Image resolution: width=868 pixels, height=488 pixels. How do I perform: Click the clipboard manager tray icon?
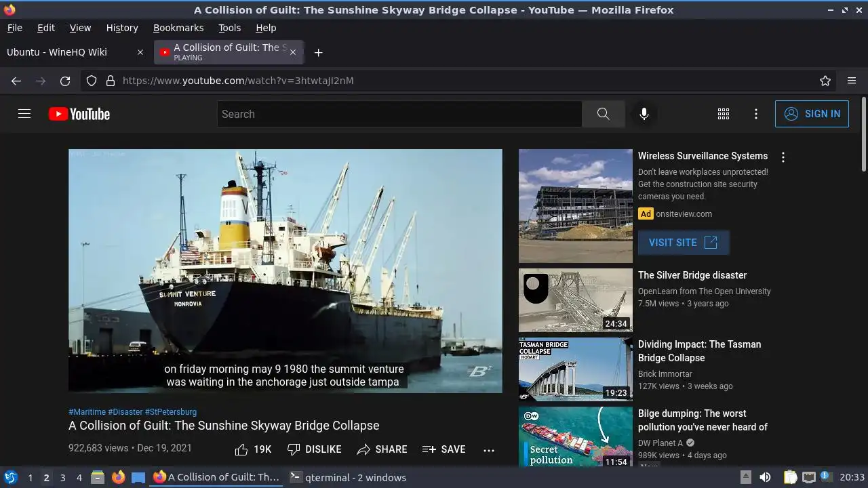pyautogui.click(x=790, y=477)
